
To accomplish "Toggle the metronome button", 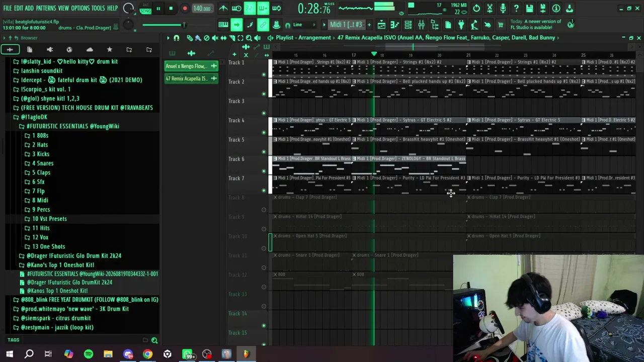I will [223, 8].
